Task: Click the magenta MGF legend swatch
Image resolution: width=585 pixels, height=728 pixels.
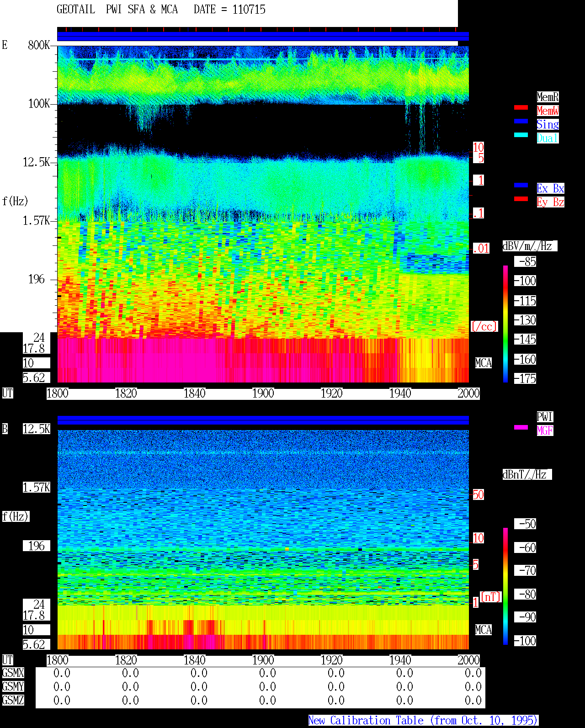Action: (x=521, y=428)
